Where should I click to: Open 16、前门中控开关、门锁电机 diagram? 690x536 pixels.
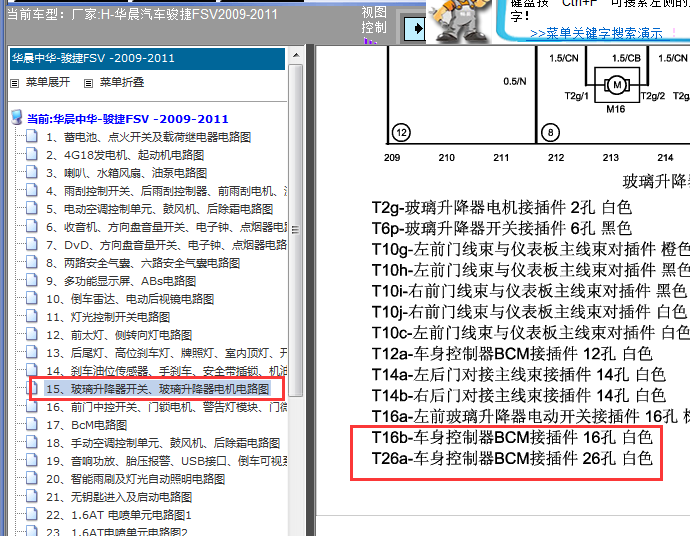pos(166,407)
